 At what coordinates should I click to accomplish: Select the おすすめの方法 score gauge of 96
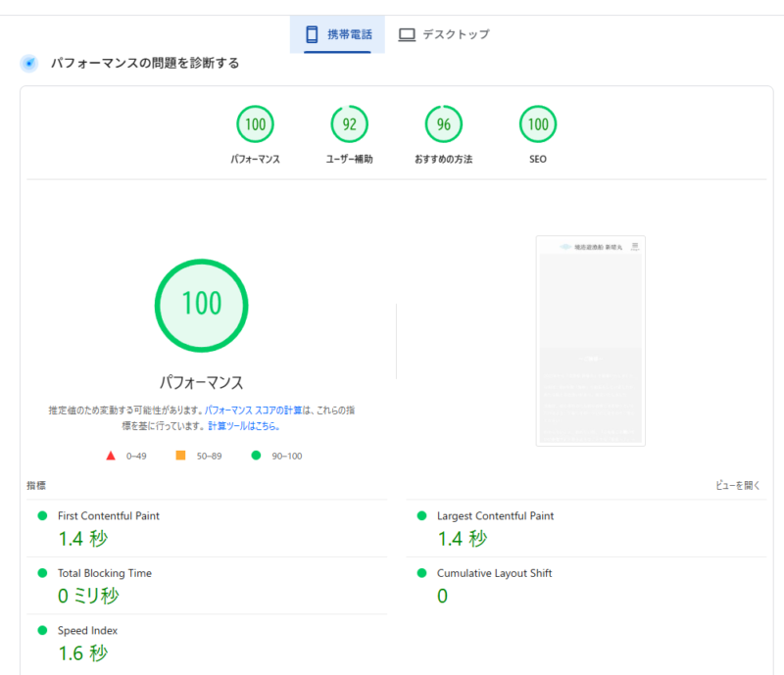pos(443,124)
